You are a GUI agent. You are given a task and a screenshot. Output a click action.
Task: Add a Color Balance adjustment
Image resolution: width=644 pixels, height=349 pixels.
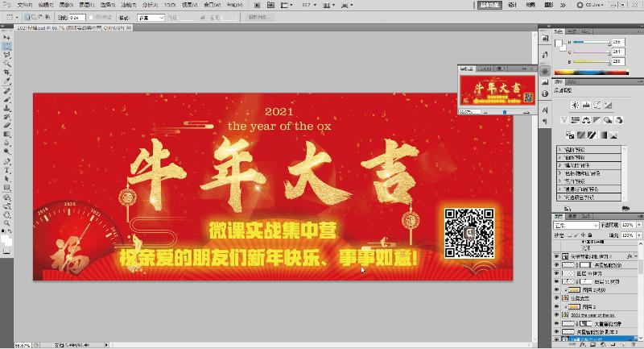[x=586, y=120]
